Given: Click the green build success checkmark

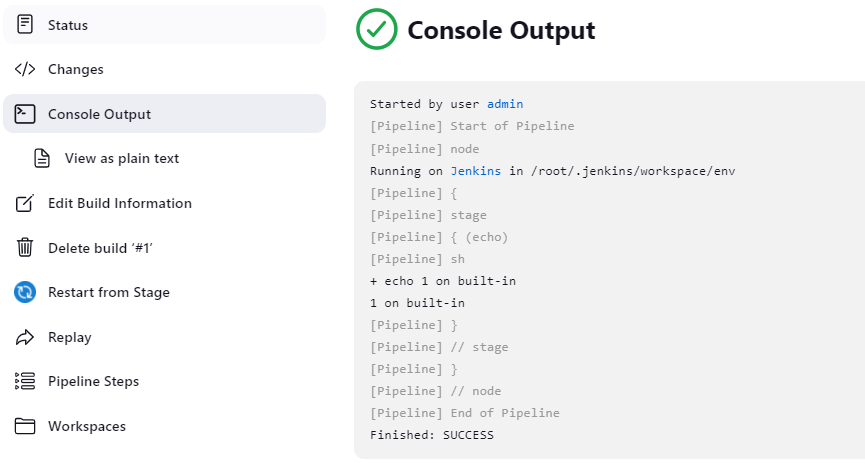Looking at the screenshot, I should tap(377, 30).
